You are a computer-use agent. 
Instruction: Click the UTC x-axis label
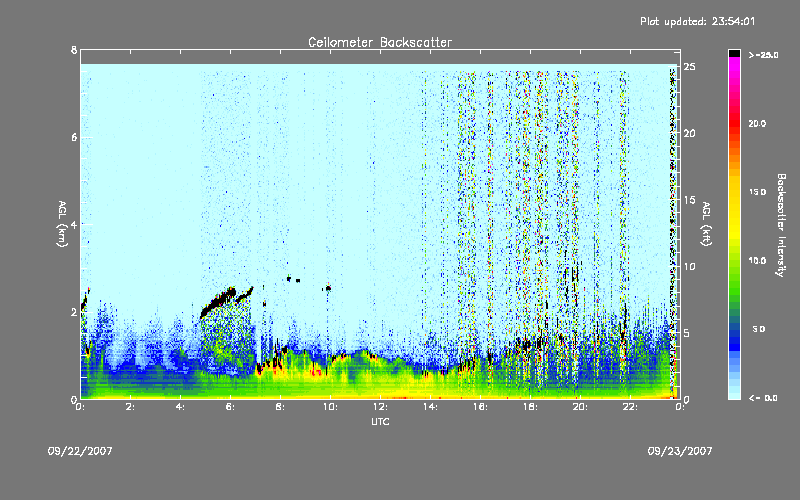click(380, 421)
